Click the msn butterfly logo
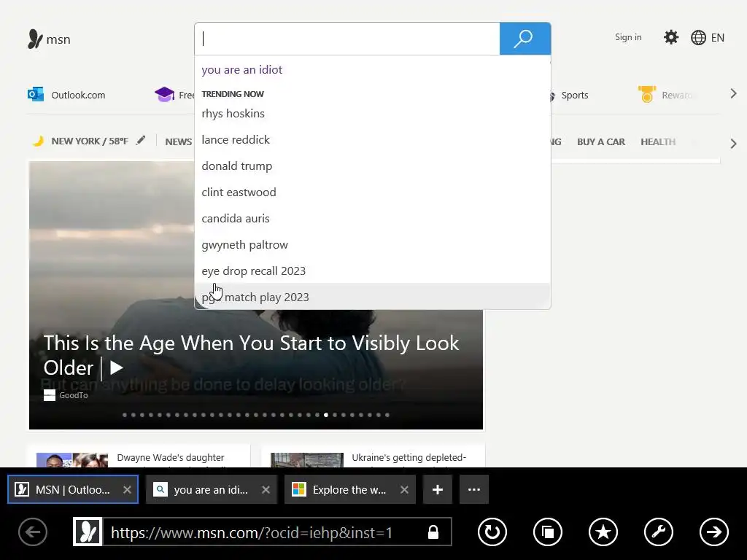Image resolution: width=747 pixels, height=560 pixels. [49, 39]
